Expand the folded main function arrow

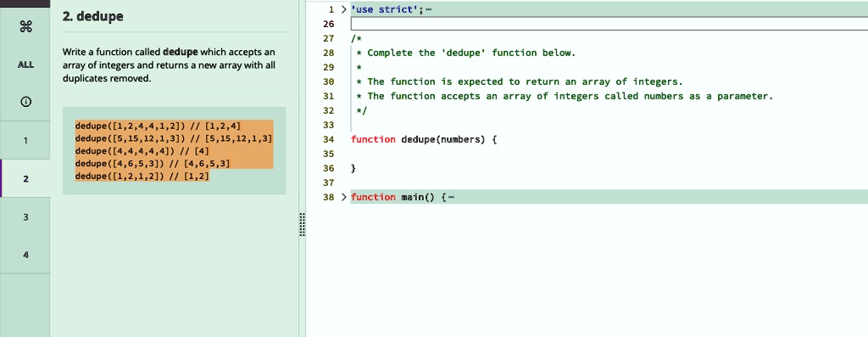tap(343, 197)
